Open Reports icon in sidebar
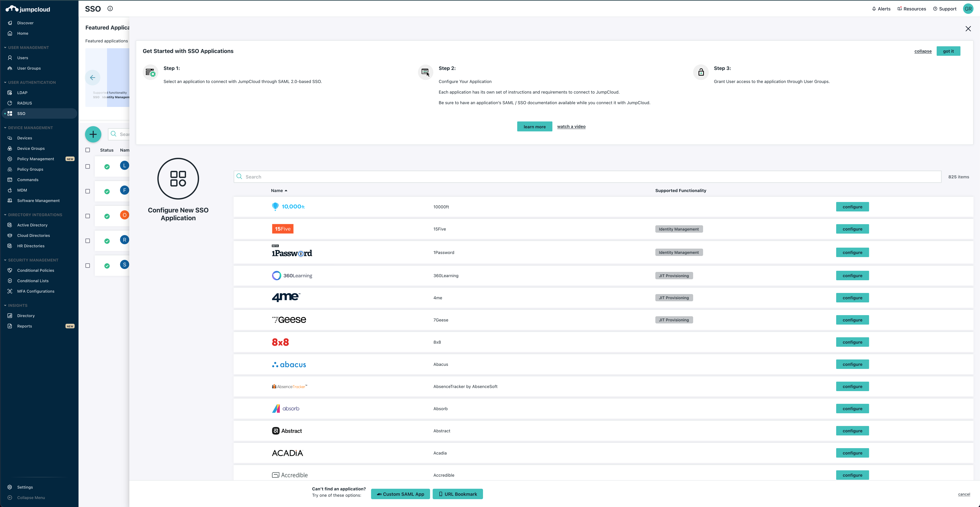This screenshot has height=507, width=980. pos(10,326)
